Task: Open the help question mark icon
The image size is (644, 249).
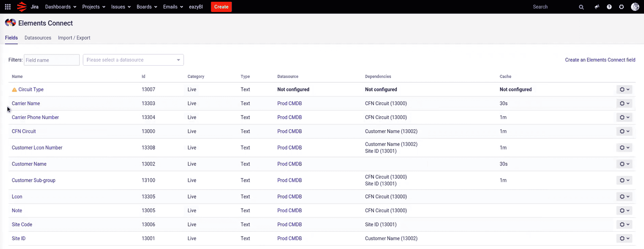Action: pyautogui.click(x=609, y=7)
